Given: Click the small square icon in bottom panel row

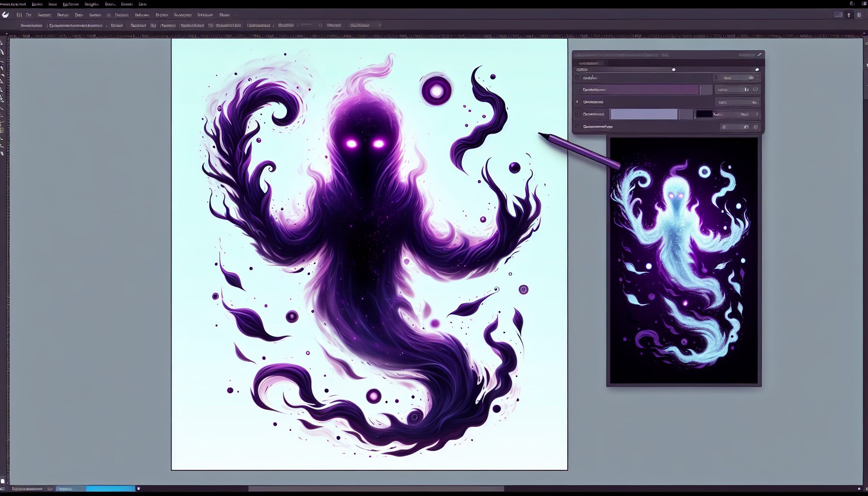Looking at the screenshot, I should pyautogui.click(x=724, y=127).
